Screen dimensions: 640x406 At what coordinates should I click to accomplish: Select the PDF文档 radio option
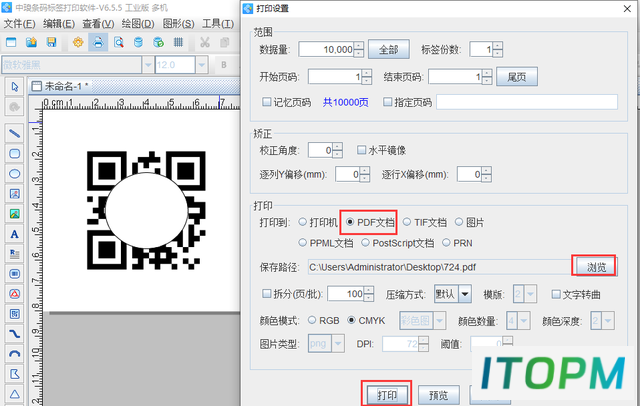(x=350, y=222)
